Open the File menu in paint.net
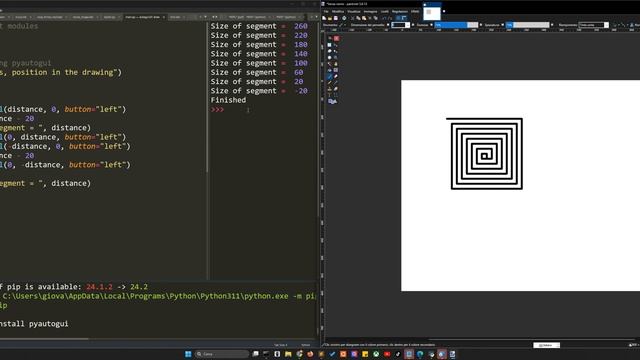This screenshot has height=360, width=640. point(326,11)
